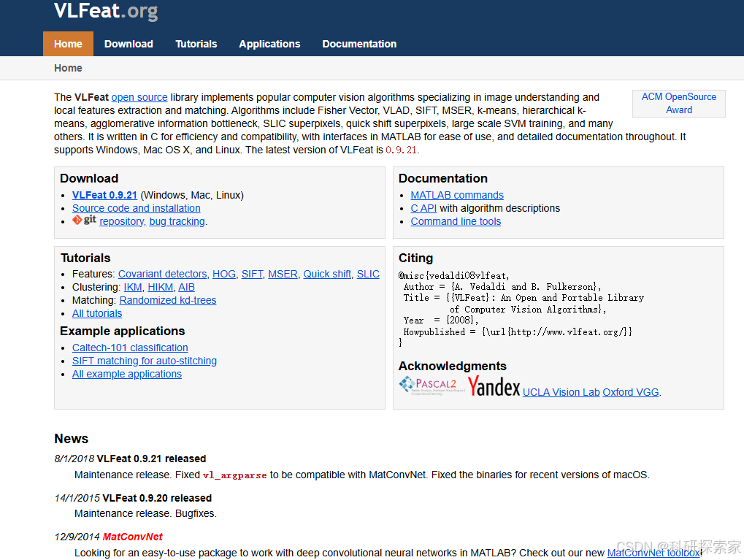Open Source code and installation link
744x560 pixels.
click(137, 208)
